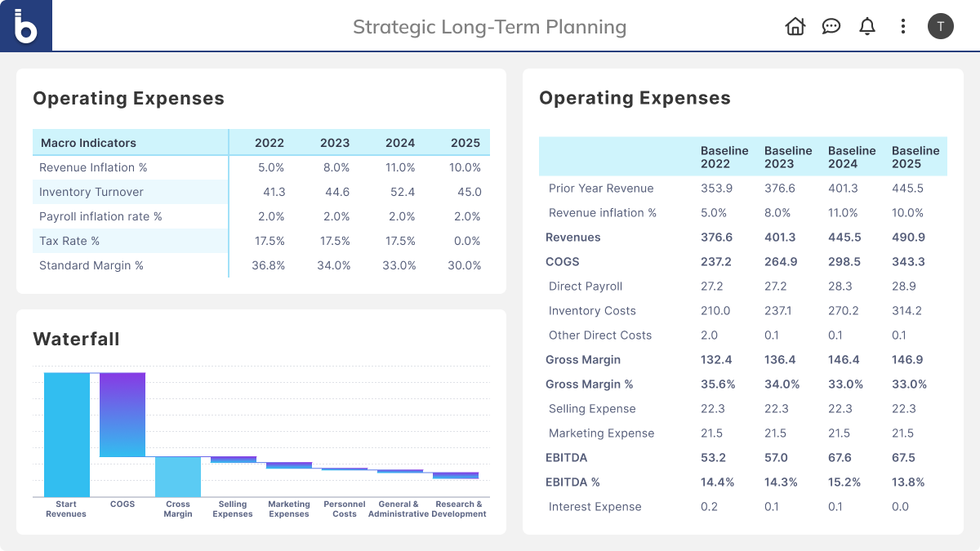980x551 pixels.
Task: Edit 2024 Inventory Turnover cell
Action: [400, 192]
